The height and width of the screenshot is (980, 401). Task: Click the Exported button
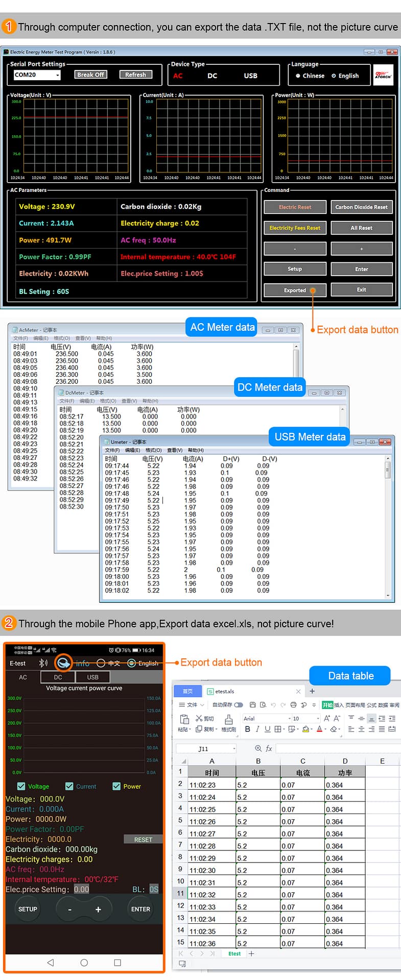295,290
